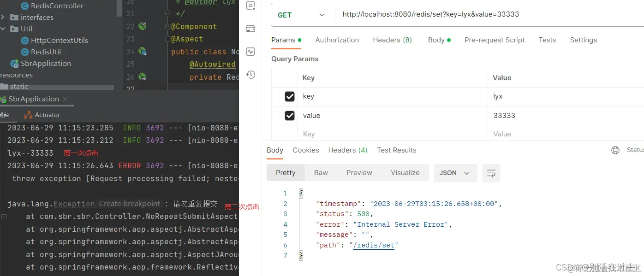Click the gutter icon on line 26
The image size is (644, 276).
coord(143,77)
